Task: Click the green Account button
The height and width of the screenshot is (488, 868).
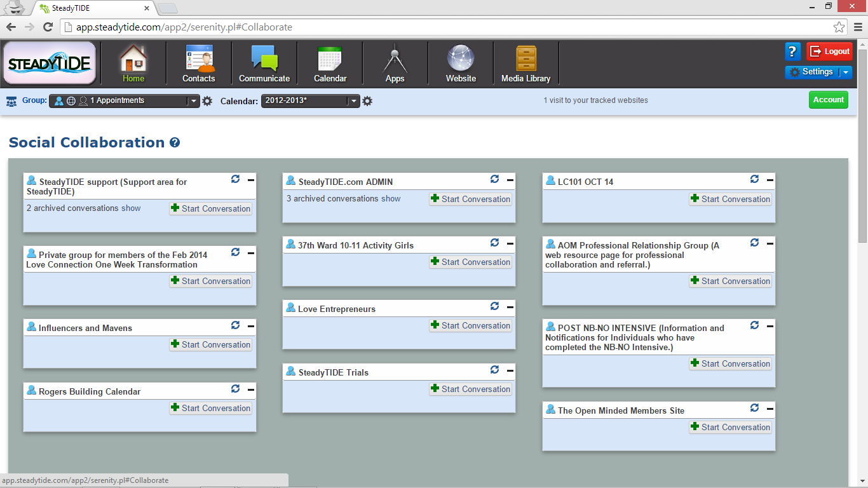Action: tap(829, 100)
